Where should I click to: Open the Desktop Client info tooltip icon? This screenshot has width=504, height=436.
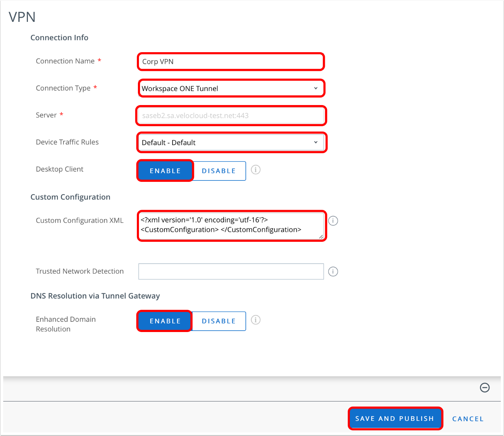pos(255,170)
